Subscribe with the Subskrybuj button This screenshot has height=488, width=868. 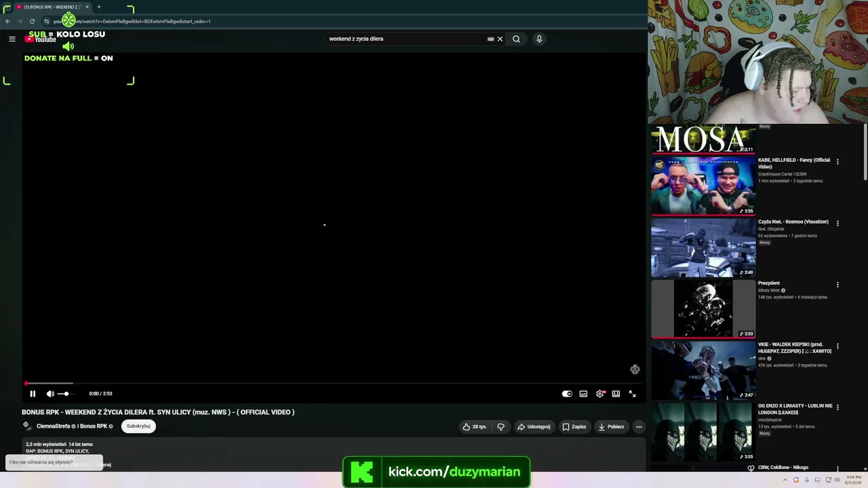(138, 426)
